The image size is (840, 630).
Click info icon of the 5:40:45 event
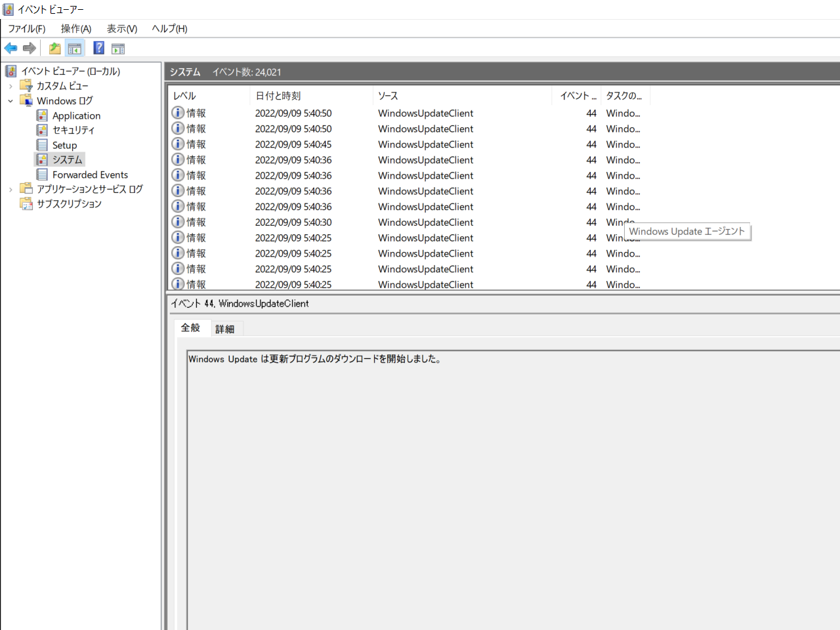(178, 144)
